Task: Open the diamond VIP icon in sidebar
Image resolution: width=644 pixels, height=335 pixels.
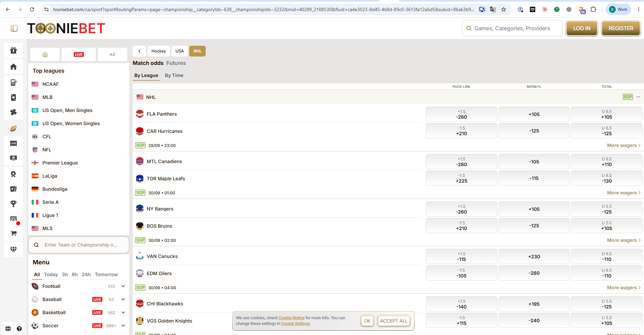Action: [x=13, y=250]
